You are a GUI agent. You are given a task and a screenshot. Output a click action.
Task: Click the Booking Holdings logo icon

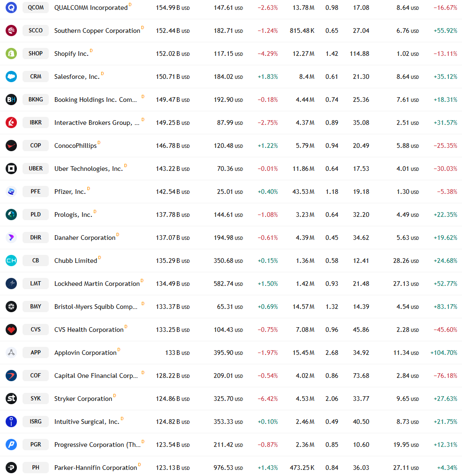pyautogui.click(x=11, y=99)
